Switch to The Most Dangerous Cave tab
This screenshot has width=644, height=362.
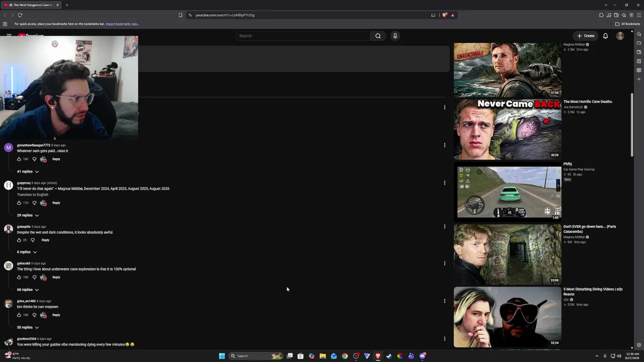click(31, 5)
